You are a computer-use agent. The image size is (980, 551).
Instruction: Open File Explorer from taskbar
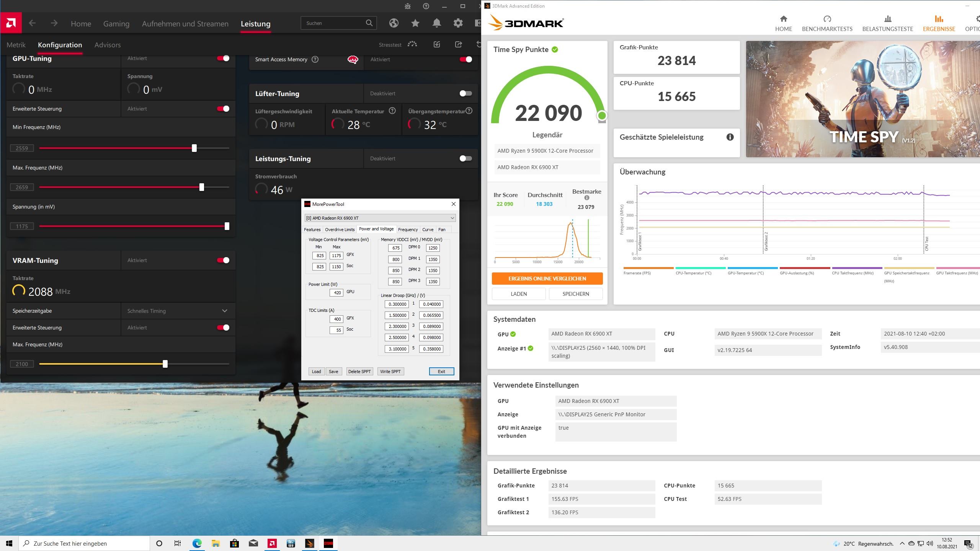[216, 543]
